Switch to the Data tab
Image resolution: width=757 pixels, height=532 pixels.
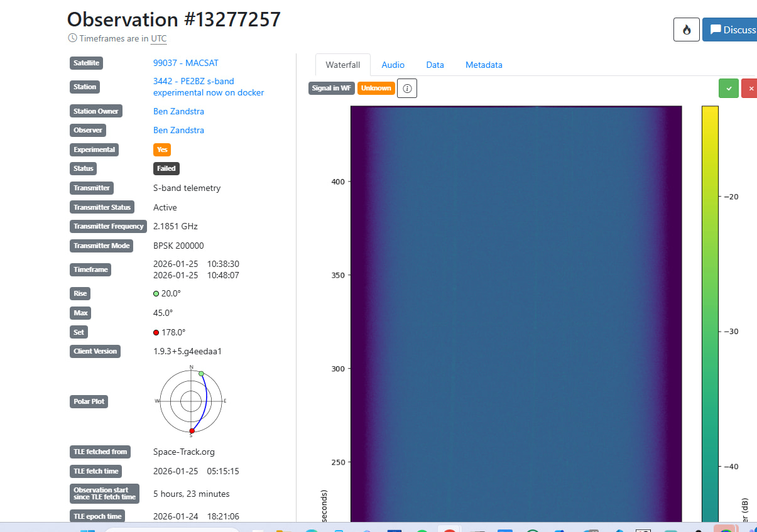pos(435,65)
